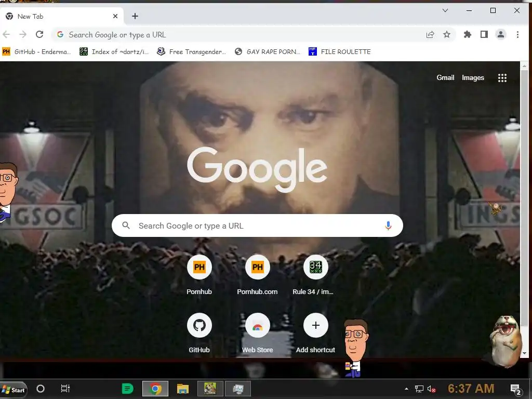532x399 pixels.
Task: Reload the current page
Action: pyautogui.click(x=39, y=35)
